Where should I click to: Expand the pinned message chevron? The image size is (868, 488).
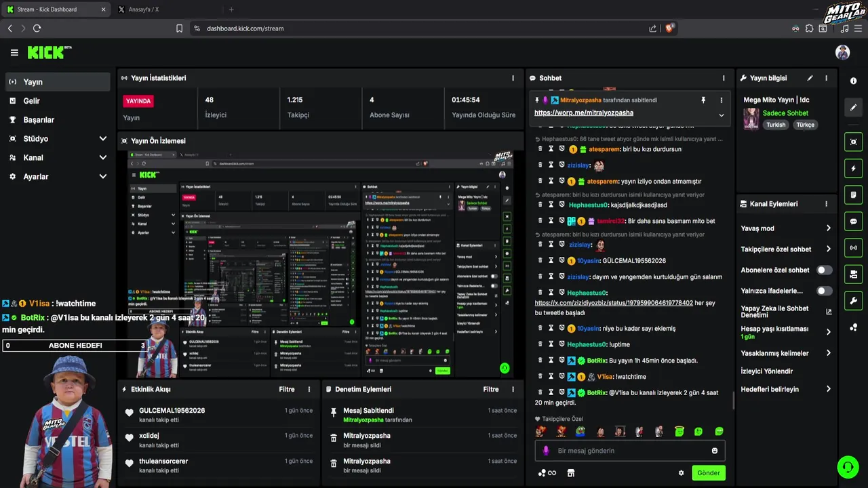click(x=721, y=115)
